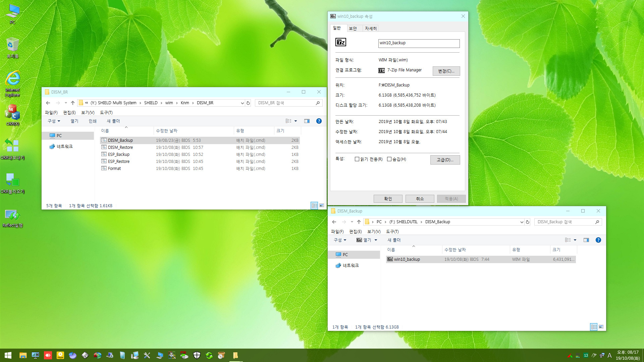This screenshot has height=362, width=644.
Task: Open help in DISM_BR window
Action: pyautogui.click(x=319, y=121)
